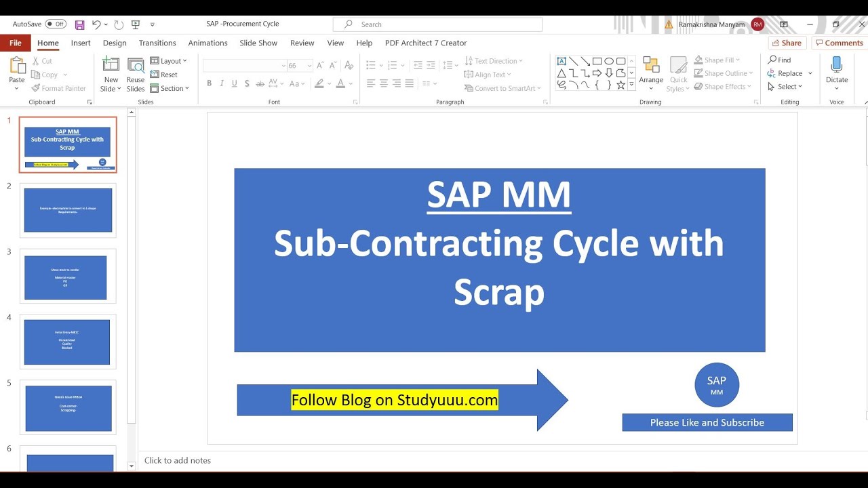The height and width of the screenshot is (488, 868).
Task: Open the Shape Outline dropdown
Action: tap(723, 73)
